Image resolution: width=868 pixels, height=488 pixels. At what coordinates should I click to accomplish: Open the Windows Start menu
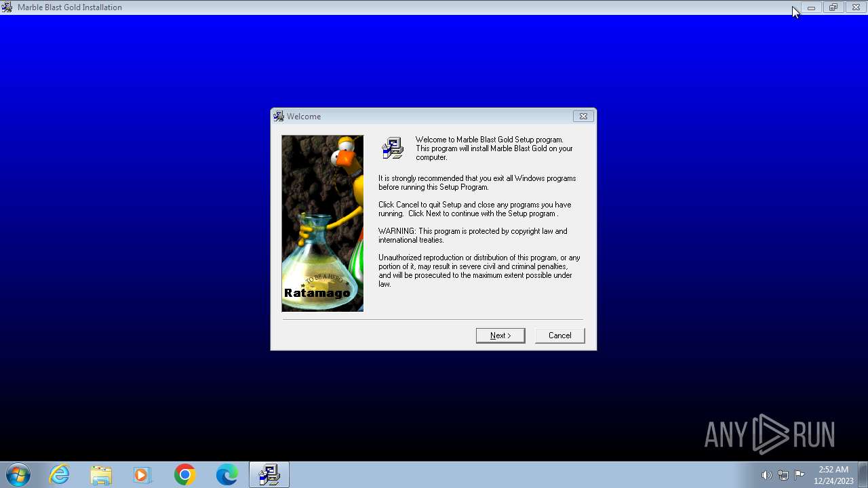tap(18, 474)
